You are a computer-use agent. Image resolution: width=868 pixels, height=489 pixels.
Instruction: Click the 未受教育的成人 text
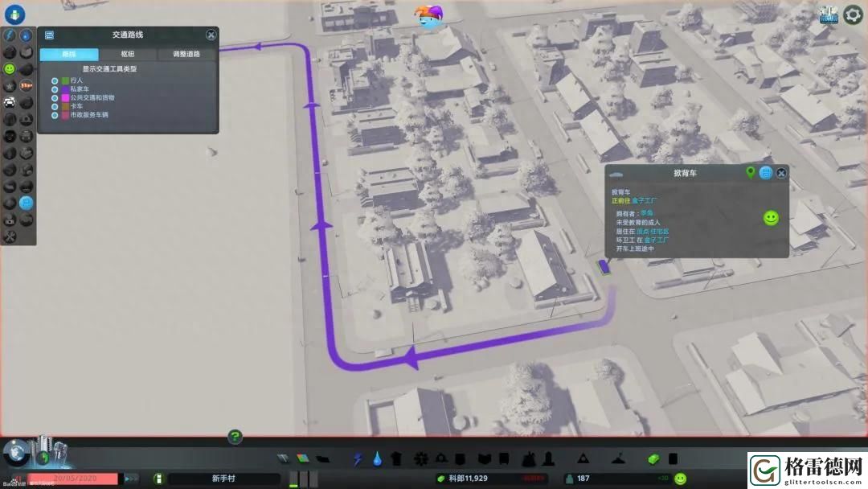tap(637, 222)
